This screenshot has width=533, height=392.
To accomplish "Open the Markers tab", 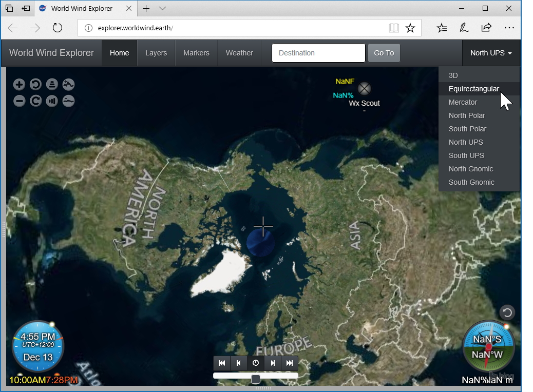I will [196, 53].
